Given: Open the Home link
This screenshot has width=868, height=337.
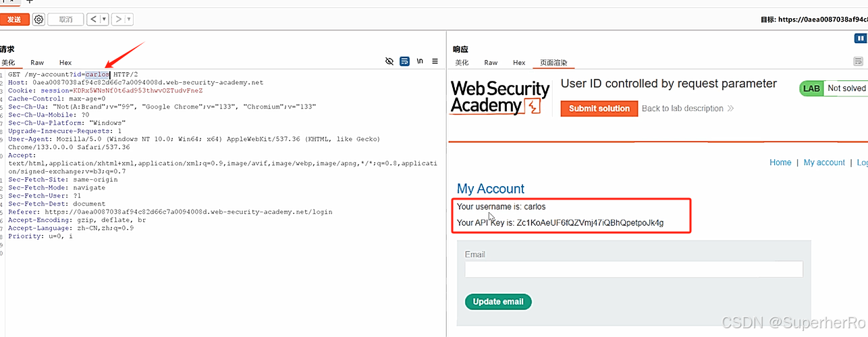Looking at the screenshot, I should pyautogui.click(x=780, y=162).
